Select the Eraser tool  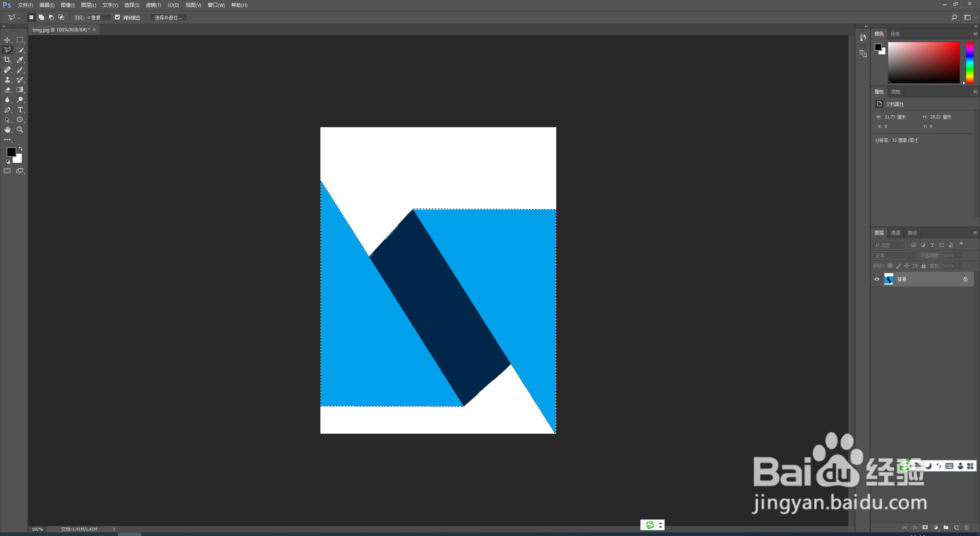(x=7, y=90)
